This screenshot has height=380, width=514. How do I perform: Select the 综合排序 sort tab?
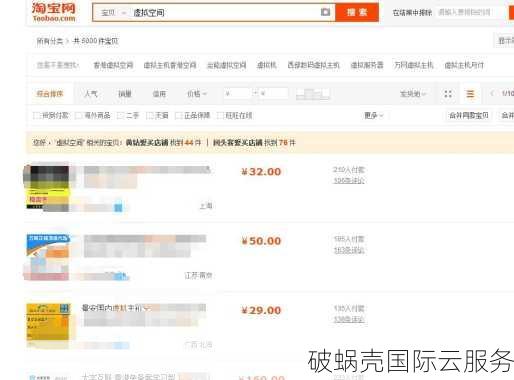(50, 94)
